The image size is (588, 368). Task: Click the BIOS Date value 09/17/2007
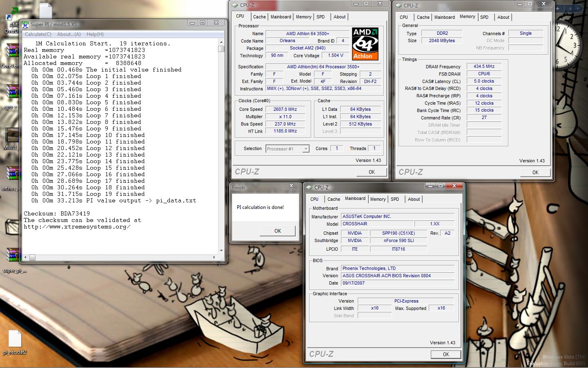coord(398,283)
